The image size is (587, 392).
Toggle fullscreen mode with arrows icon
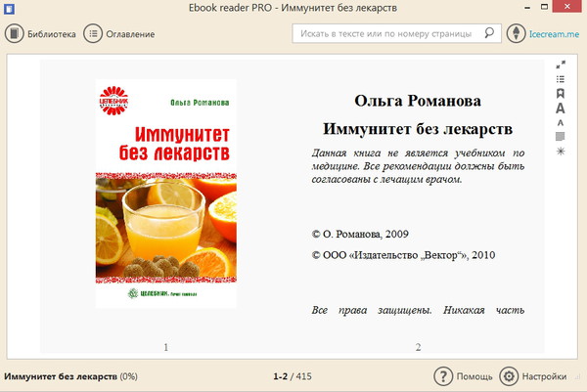coord(561,65)
